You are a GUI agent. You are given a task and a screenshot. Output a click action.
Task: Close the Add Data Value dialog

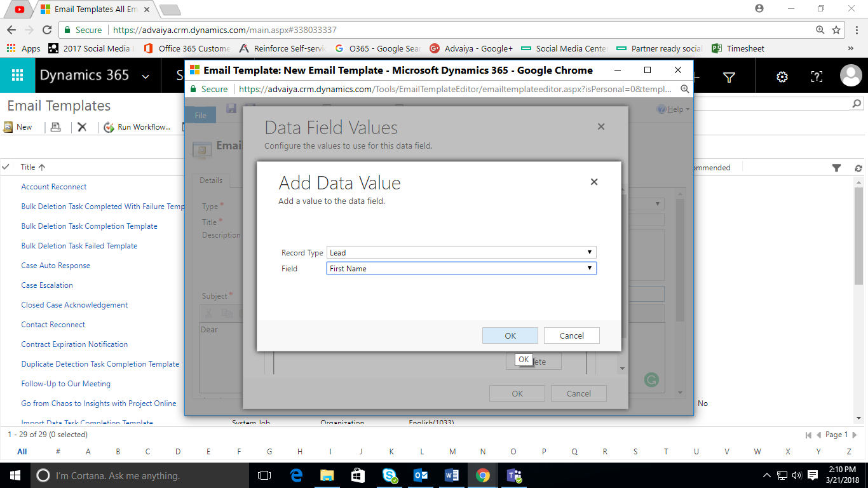pos(594,182)
